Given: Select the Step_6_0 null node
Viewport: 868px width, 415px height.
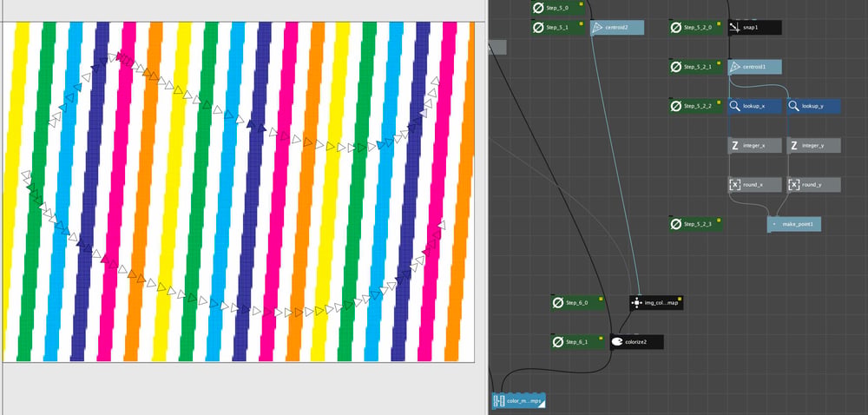Looking at the screenshot, I should coord(577,303).
